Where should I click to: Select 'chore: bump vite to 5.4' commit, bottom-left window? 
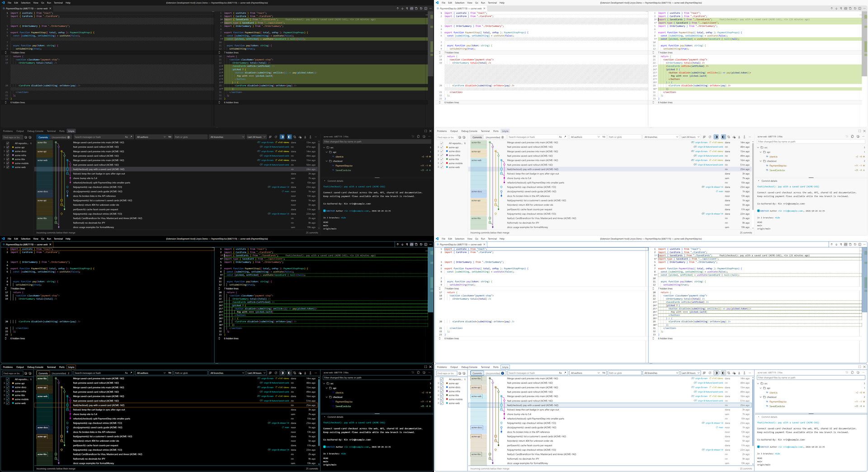coord(85,414)
